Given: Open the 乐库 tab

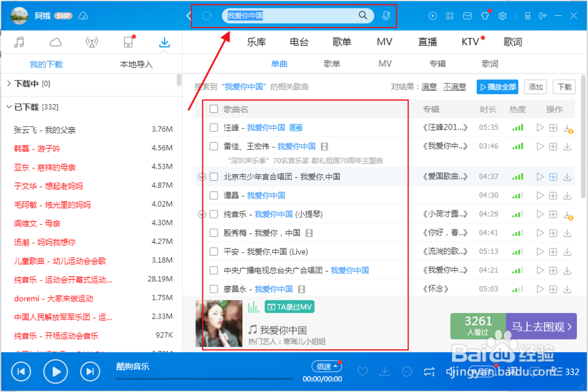Looking at the screenshot, I should coord(256,42).
